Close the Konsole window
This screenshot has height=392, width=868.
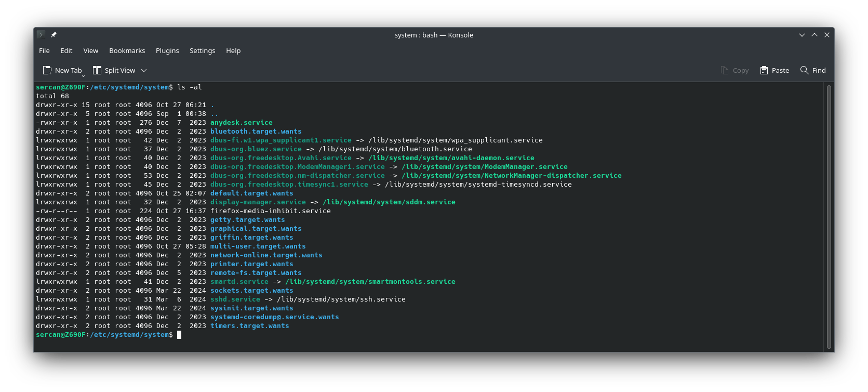(x=827, y=35)
